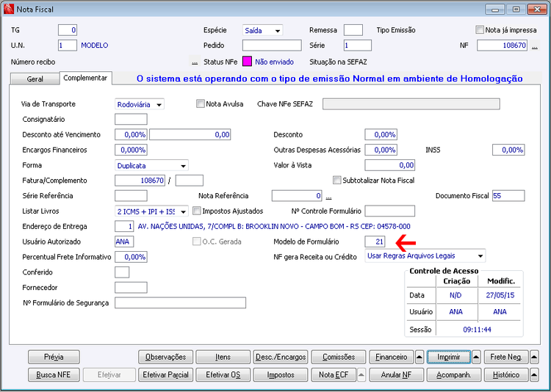Viewport: 551px width, 392px height.
Task: Open the ellipsis lookup beside Número recibo
Action: coord(195,62)
